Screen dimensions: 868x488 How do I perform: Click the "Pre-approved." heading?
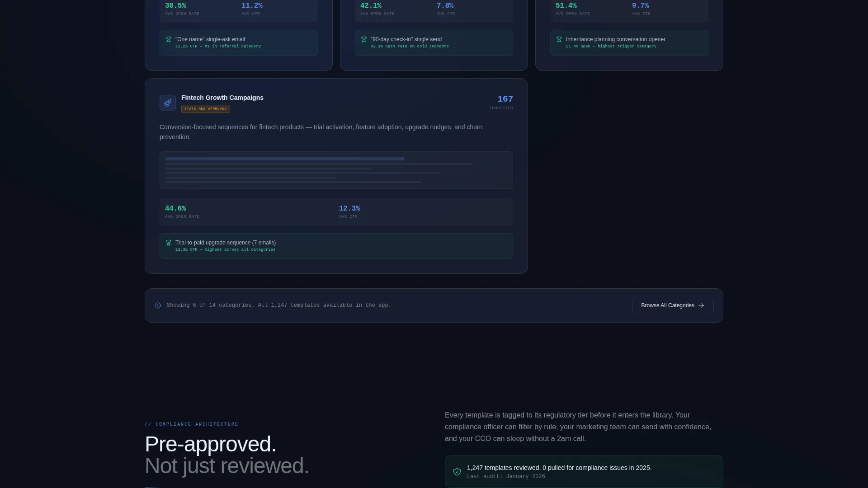(x=210, y=444)
